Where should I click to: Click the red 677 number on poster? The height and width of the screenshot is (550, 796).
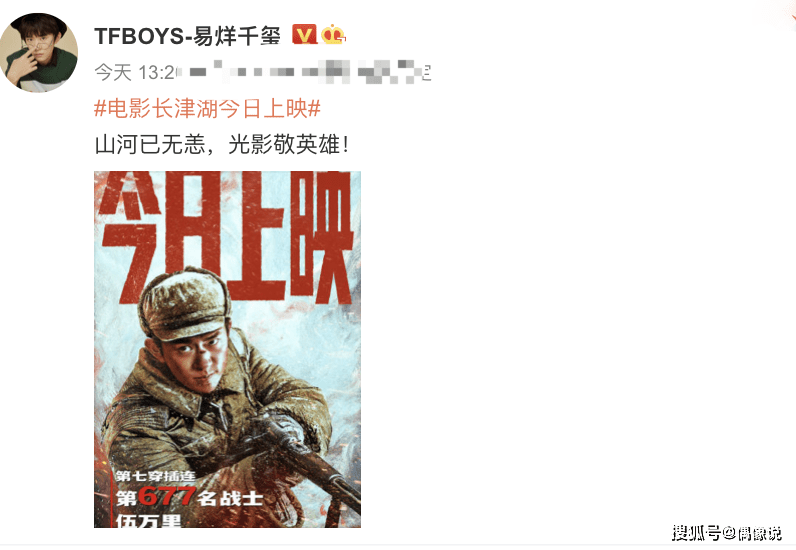tap(167, 497)
